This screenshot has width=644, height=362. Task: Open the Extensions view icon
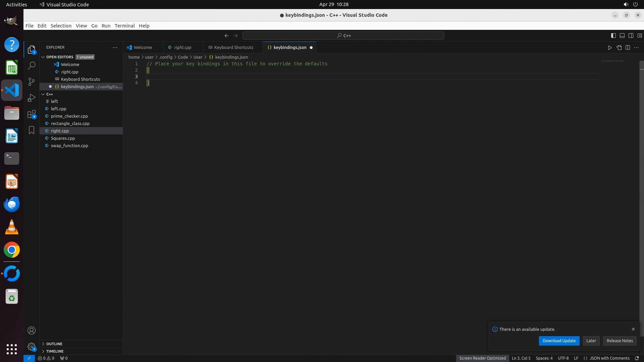32,114
